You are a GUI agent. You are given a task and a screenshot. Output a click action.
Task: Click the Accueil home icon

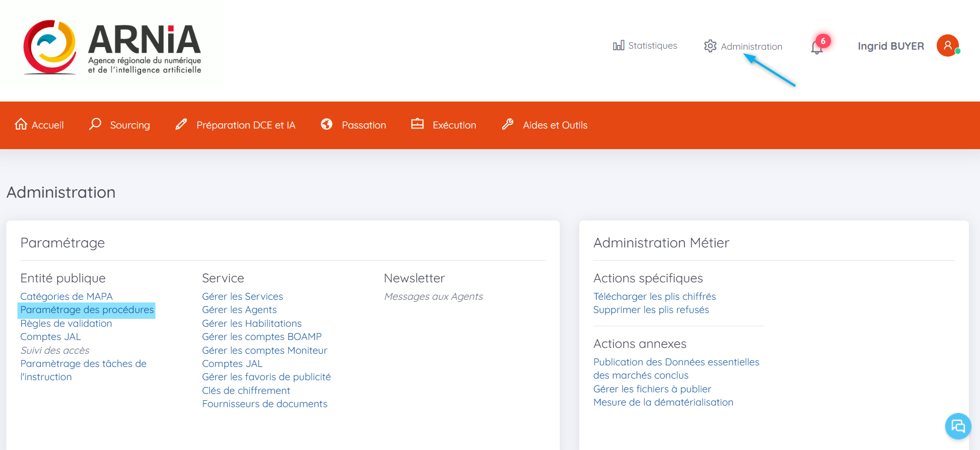tap(21, 124)
